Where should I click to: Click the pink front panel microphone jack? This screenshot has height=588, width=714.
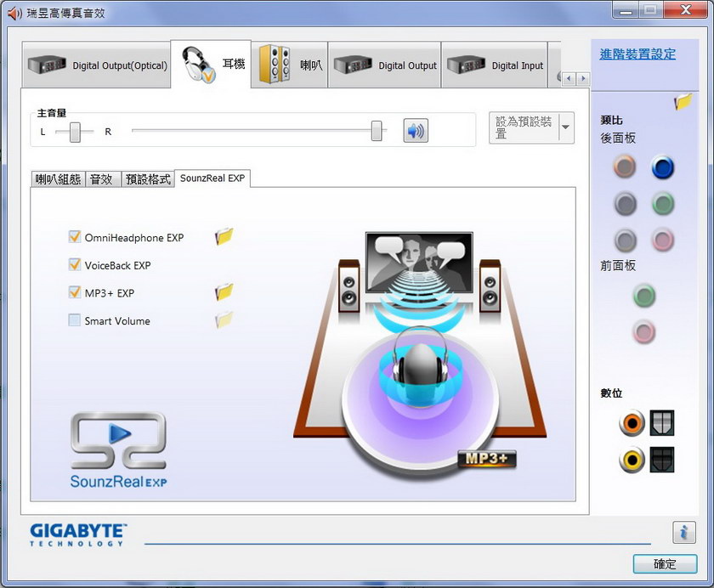[x=644, y=331]
